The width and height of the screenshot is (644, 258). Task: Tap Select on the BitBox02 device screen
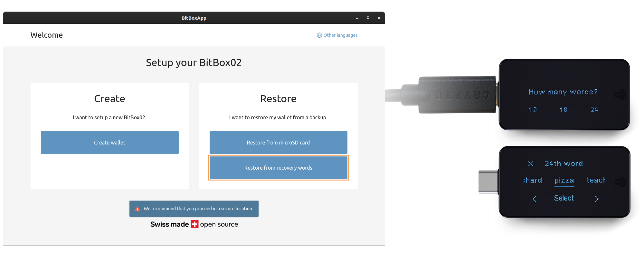pos(564,198)
